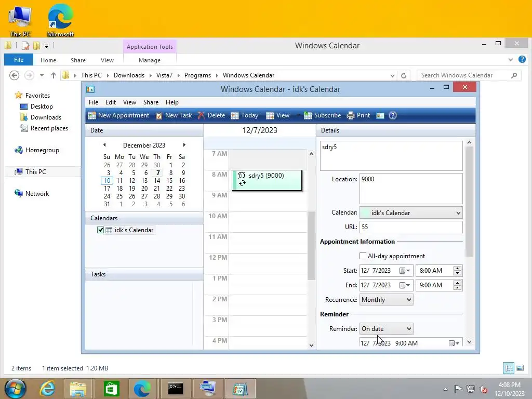532x399 pixels.
Task: Open the reminder date picker dropdown
Action: click(x=454, y=343)
